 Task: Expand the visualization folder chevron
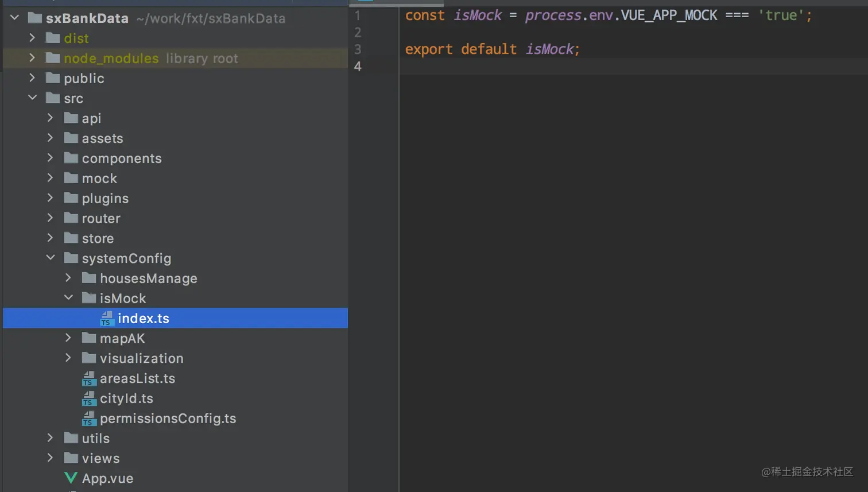pyautogui.click(x=68, y=358)
